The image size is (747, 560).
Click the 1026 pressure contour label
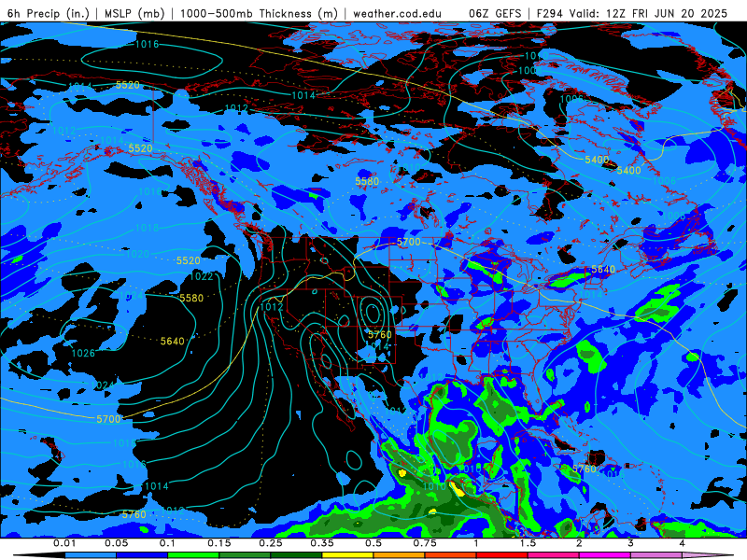[x=83, y=354]
